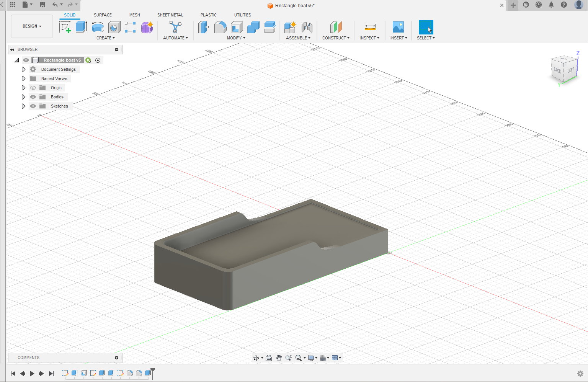Open the MODIFY dropdown menu

click(236, 38)
